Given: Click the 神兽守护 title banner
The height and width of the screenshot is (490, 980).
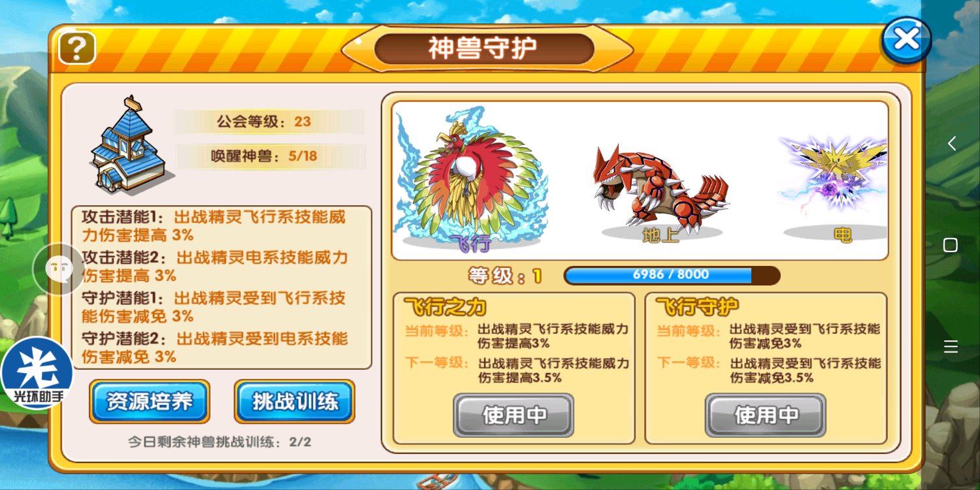Looking at the screenshot, I should click(484, 48).
